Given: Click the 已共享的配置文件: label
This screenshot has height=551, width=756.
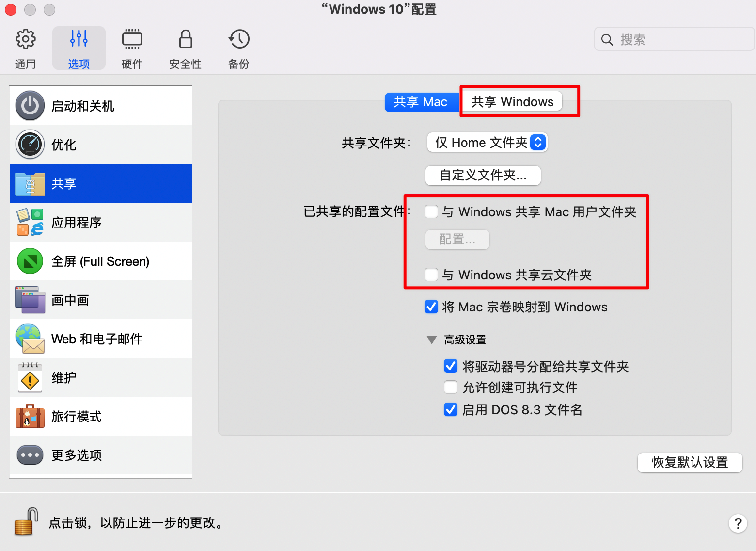Looking at the screenshot, I should click(357, 211).
